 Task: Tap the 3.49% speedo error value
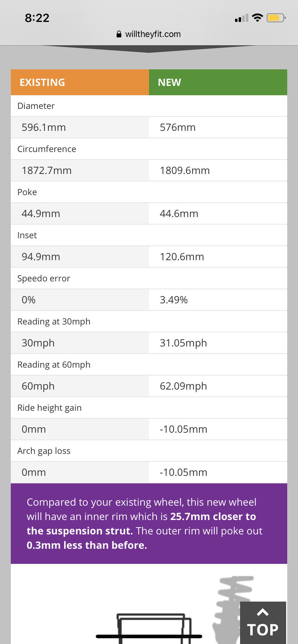pyautogui.click(x=174, y=300)
